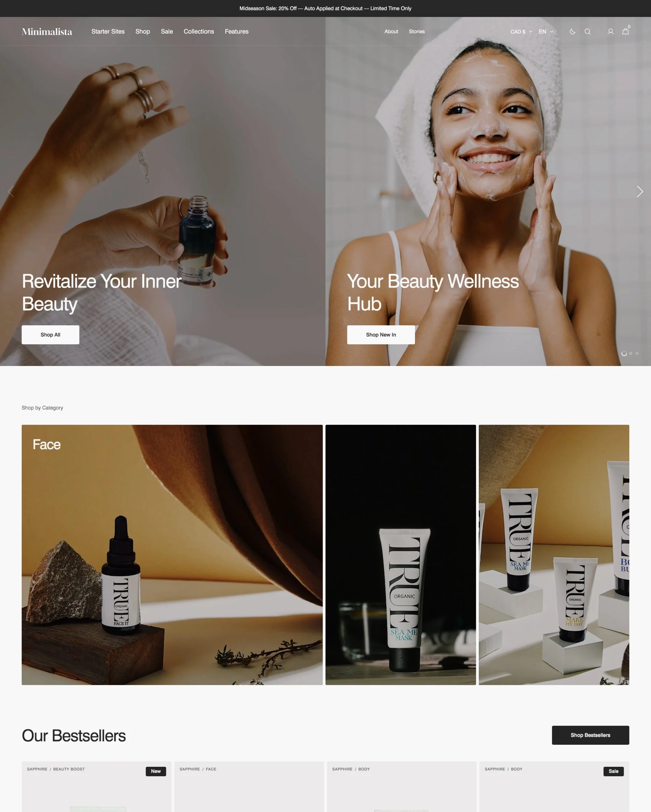Click the Shop All button
Screen dimensions: 651x812
tap(50, 334)
